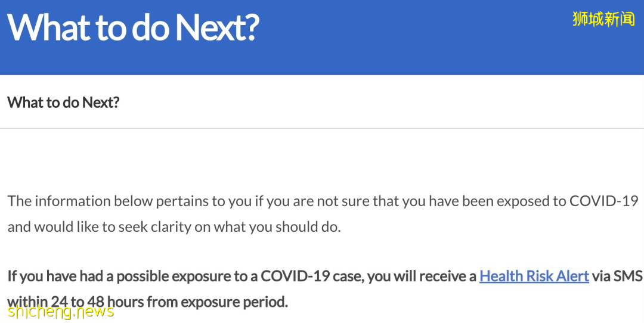Click the bold text "via SMS"
Viewport: 644px width, 323px height.
(617, 277)
